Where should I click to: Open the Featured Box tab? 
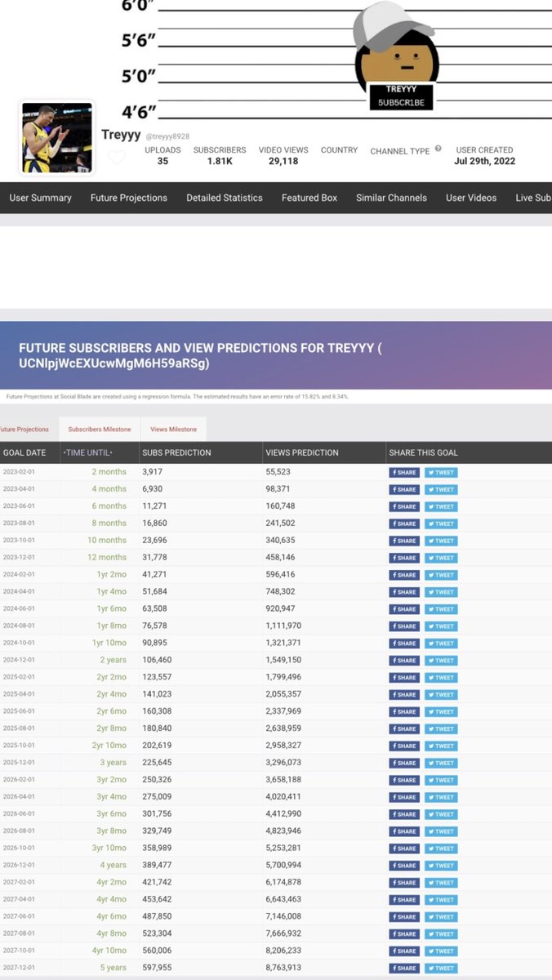click(309, 198)
